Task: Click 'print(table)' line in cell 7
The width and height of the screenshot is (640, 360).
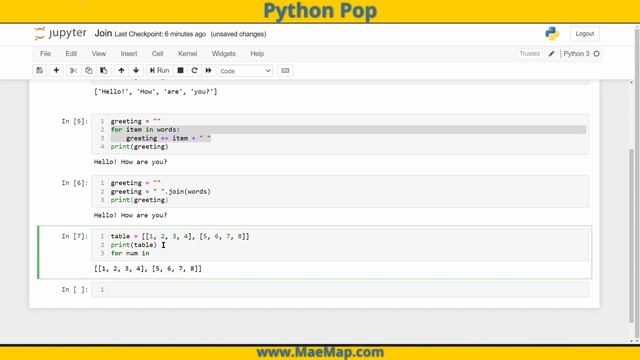Action: click(x=133, y=245)
